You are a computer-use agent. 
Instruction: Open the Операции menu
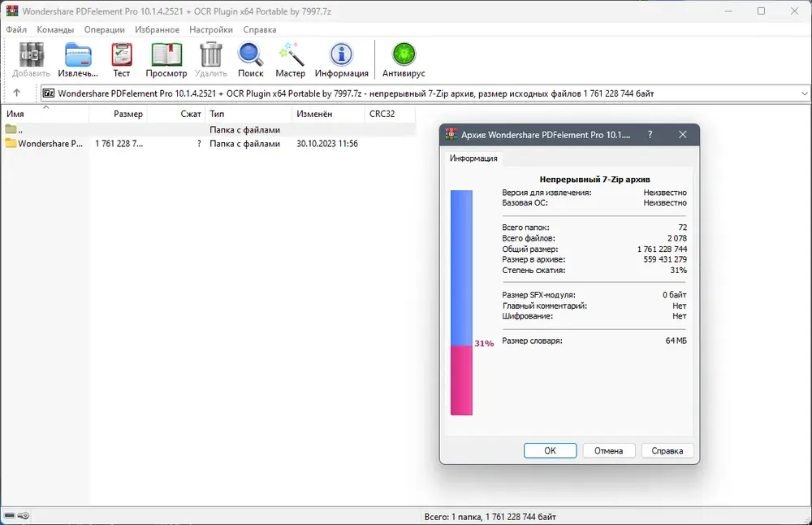(x=105, y=29)
